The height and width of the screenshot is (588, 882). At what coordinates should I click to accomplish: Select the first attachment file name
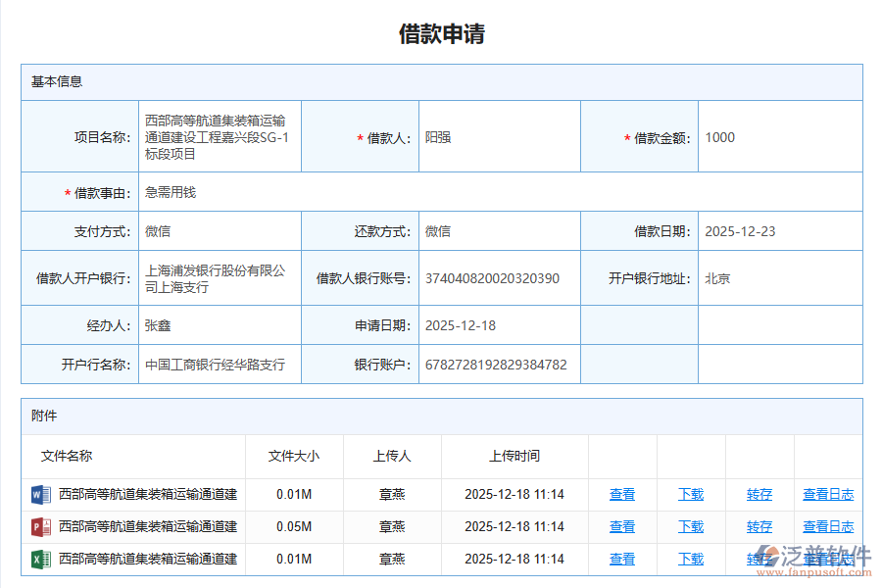point(147,495)
